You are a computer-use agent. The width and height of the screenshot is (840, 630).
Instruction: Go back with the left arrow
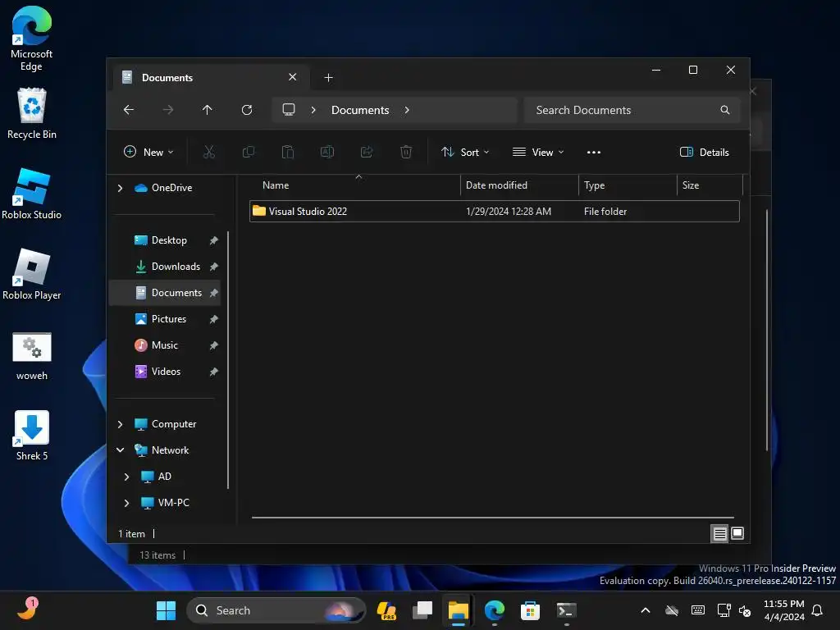tap(129, 110)
